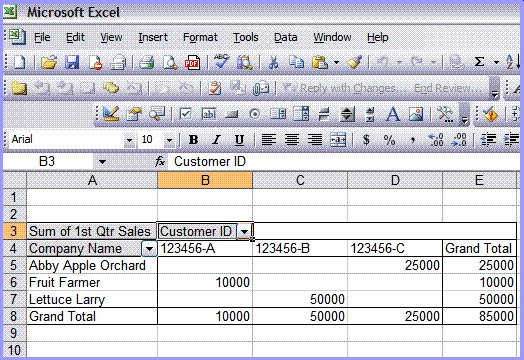Insert a Label control

pyautogui.click(x=393, y=114)
